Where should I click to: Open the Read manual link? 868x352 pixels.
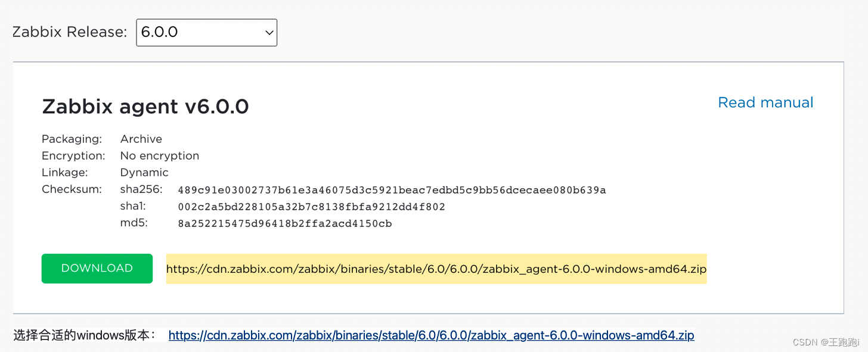[x=765, y=102]
